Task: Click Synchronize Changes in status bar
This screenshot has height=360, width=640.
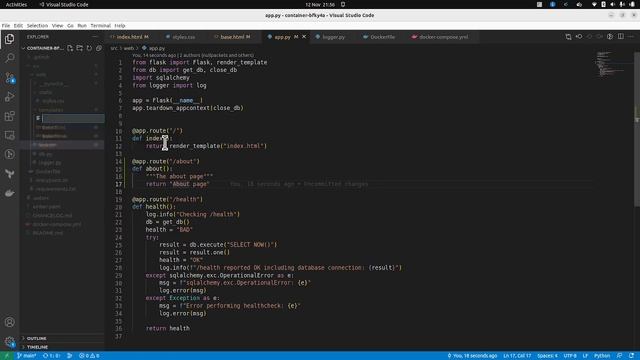Action: click(52, 356)
